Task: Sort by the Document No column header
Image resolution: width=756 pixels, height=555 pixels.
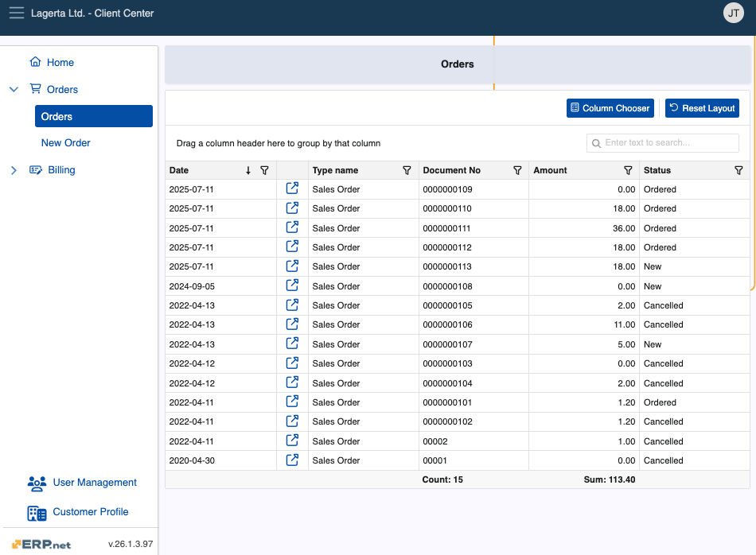Action: pyautogui.click(x=451, y=170)
